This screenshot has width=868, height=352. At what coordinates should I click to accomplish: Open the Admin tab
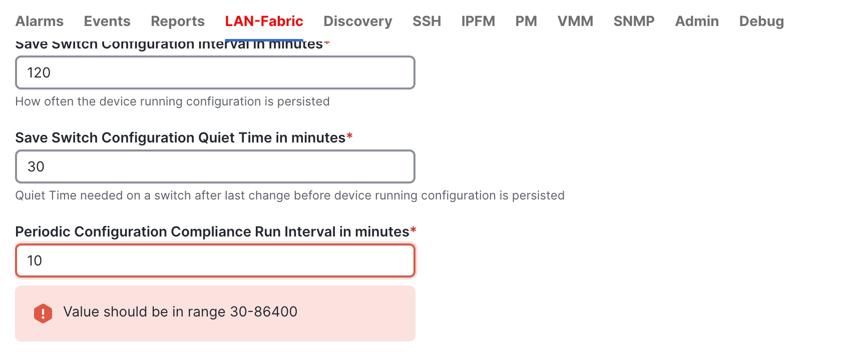[x=696, y=21]
